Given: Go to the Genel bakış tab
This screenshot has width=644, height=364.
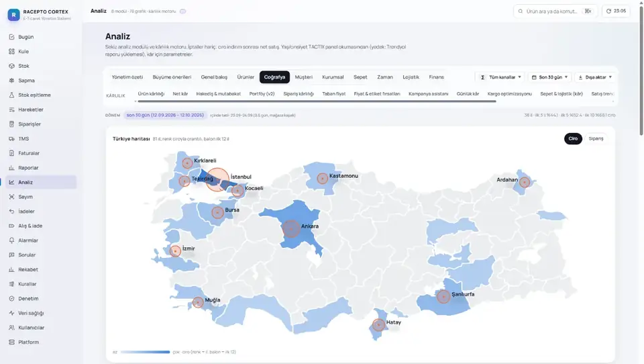Looking at the screenshot, I should (x=214, y=77).
